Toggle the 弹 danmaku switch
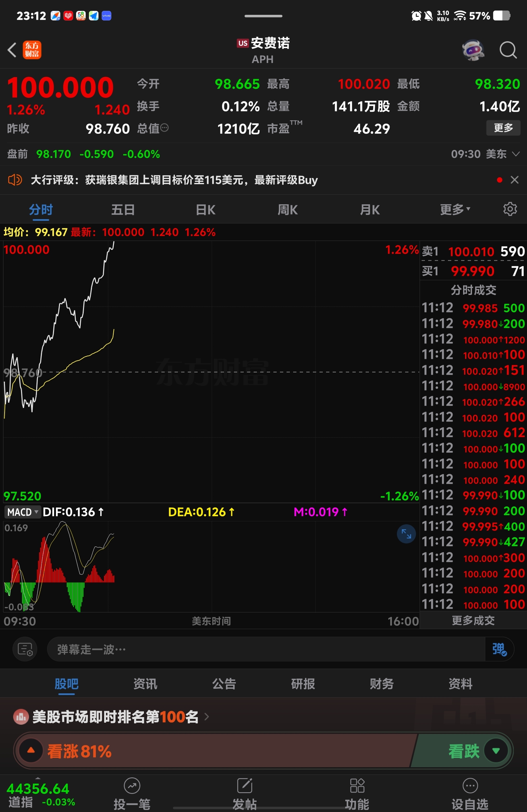 click(x=499, y=649)
